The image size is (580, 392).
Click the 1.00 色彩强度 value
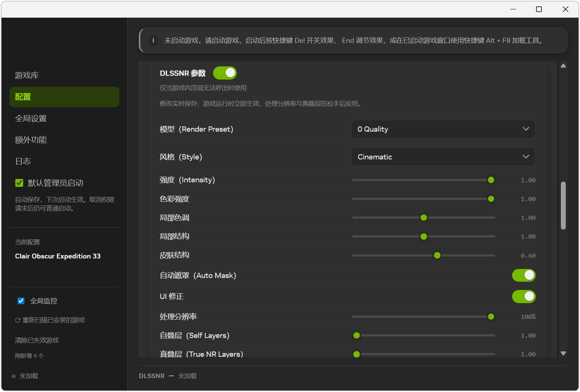(528, 199)
